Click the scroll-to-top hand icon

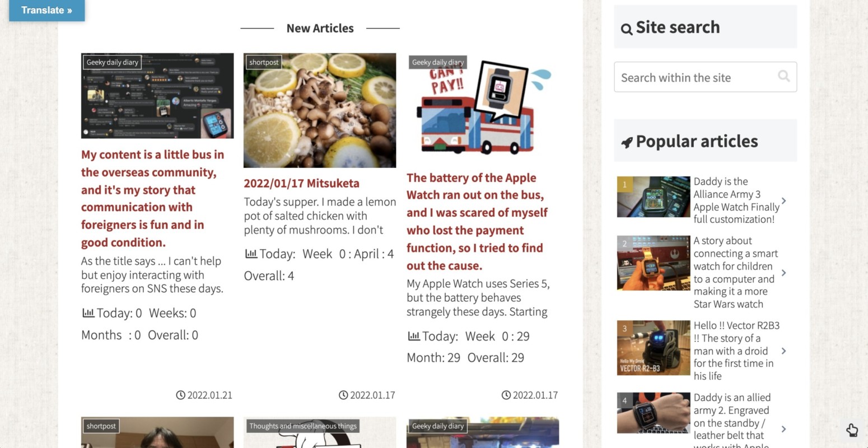click(852, 430)
